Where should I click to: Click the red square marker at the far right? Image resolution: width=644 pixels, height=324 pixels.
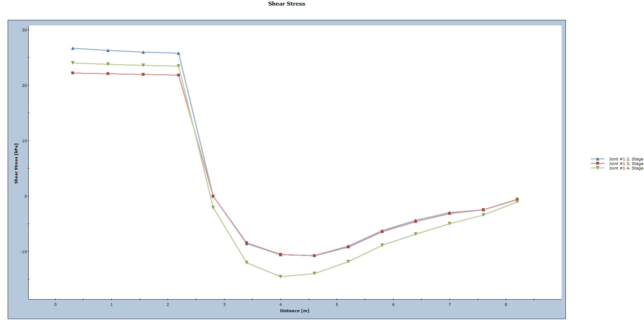517,199
